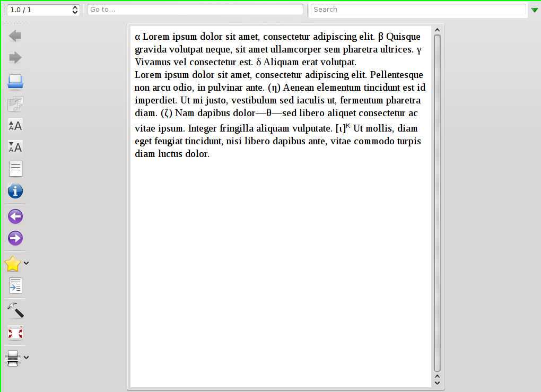This screenshot has width=541, height=392.
Task: Click scrollbar up arrow at top
Action: point(437,30)
